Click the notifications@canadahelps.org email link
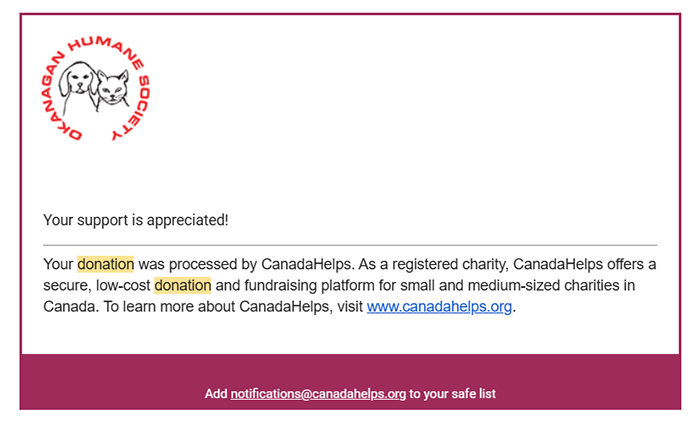This screenshot has width=700, height=437. click(x=318, y=394)
